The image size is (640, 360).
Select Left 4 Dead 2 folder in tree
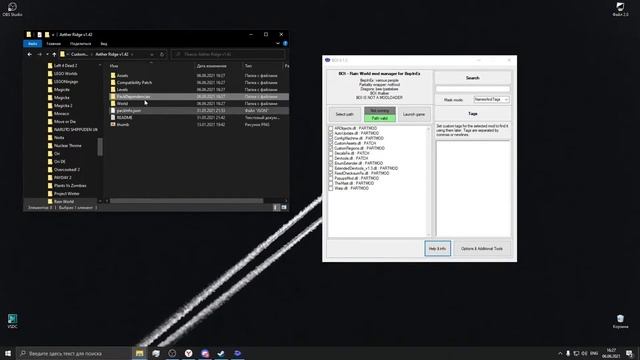(62, 66)
